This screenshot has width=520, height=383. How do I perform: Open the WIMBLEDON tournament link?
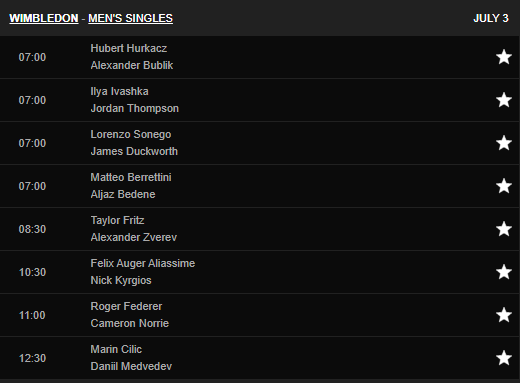coord(44,18)
